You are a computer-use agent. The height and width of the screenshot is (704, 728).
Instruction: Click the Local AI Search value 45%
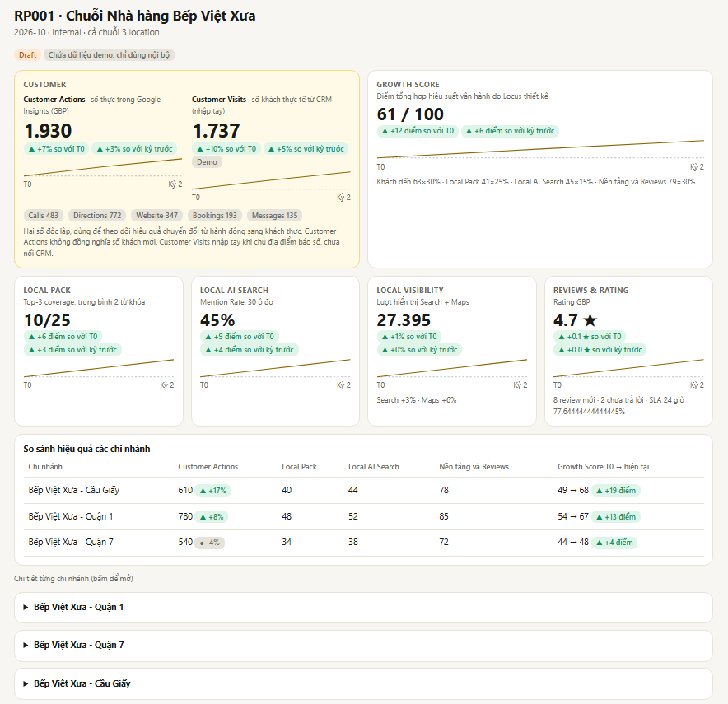(217, 320)
